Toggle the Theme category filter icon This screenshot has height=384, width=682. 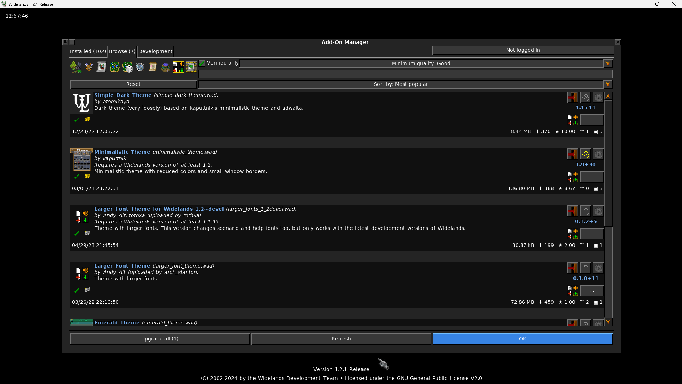(178, 67)
